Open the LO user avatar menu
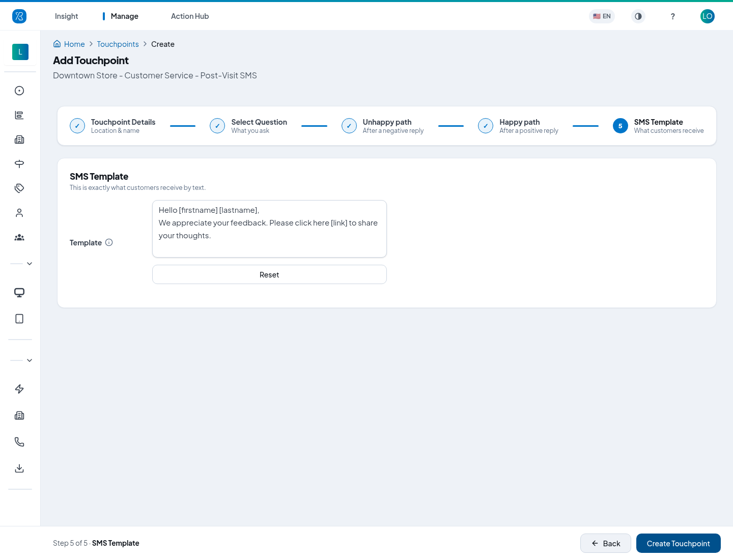The height and width of the screenshot is (560, 733). tap(708, 16)
